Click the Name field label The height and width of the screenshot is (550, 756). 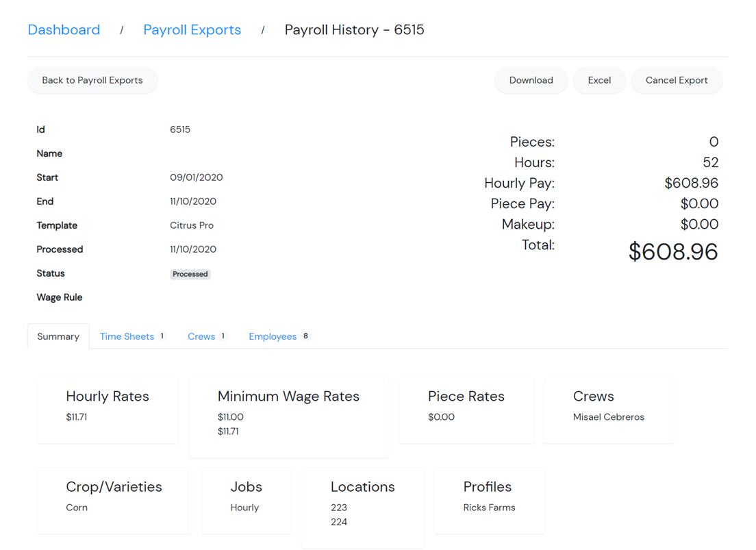pos(49,153)
